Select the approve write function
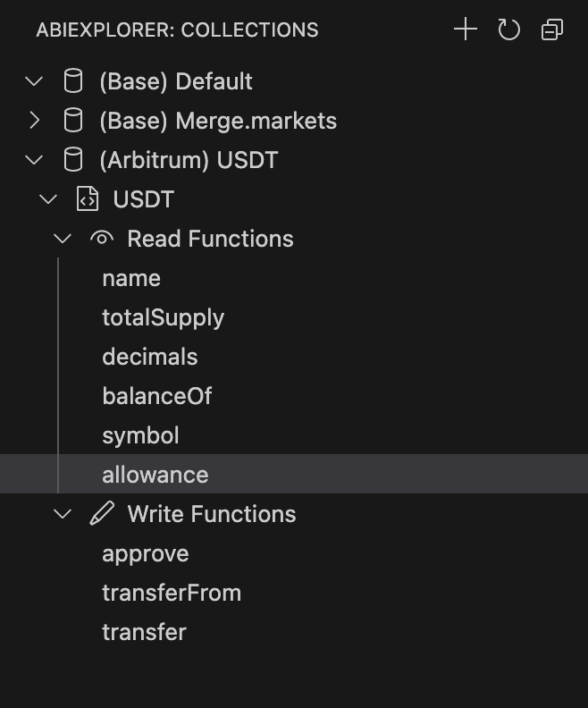Viewport: 588px width, 708px height. click(x=146, y=554)
